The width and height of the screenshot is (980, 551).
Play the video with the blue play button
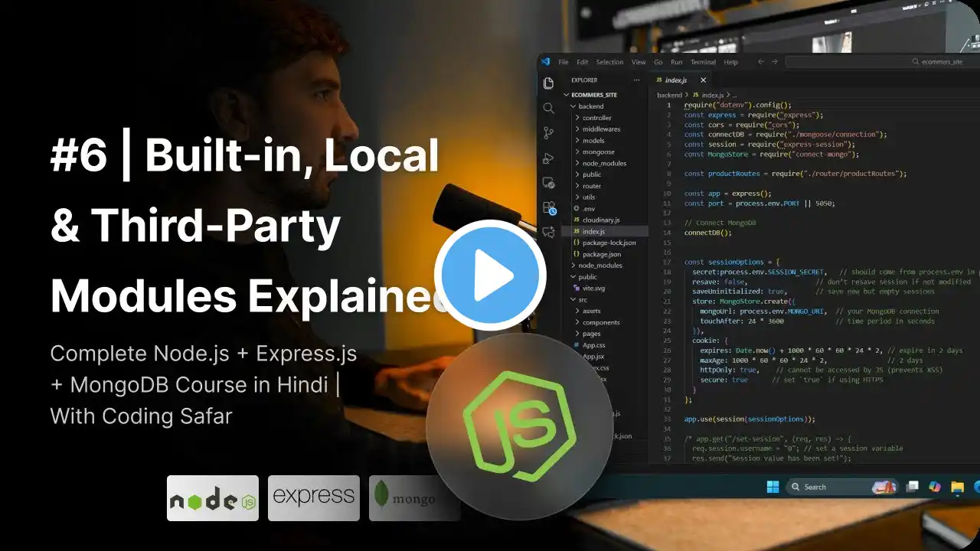pyautogui.click(x=490, y=275)
